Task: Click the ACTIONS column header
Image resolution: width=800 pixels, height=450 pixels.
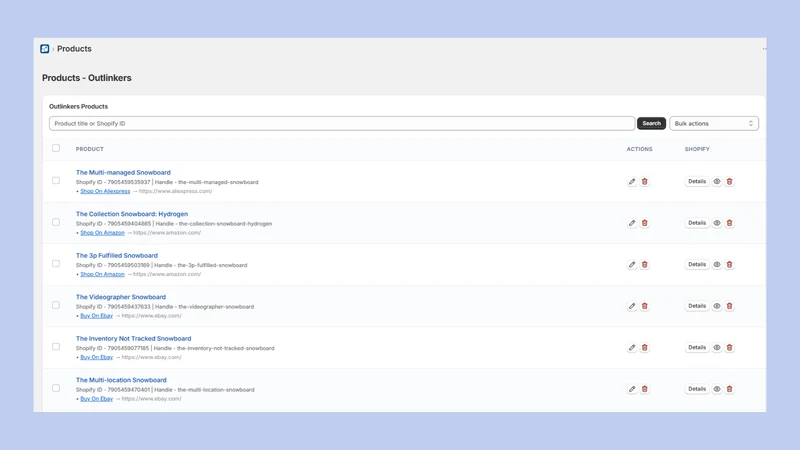Action: point(639,149)
